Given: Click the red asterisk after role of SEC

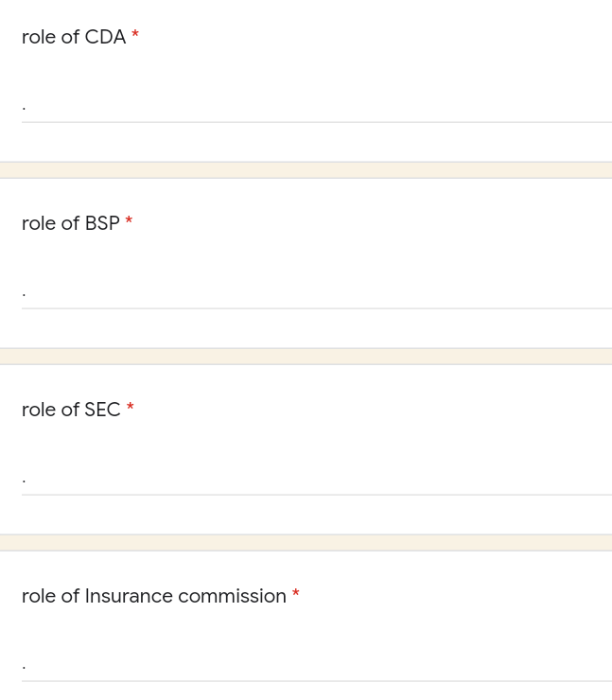Looking at the screenshot, I should (x=130, y=407).
